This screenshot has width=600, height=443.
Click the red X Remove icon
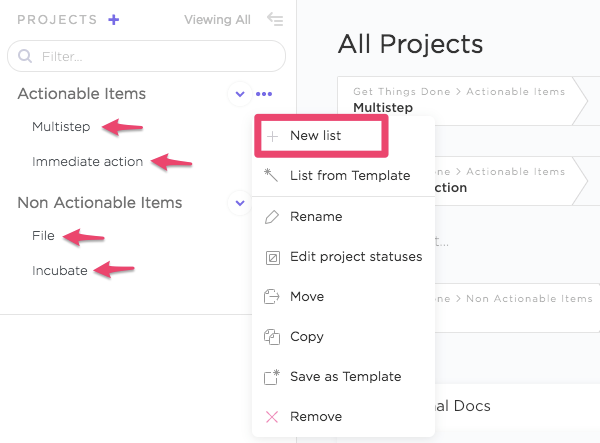pyautogui.click(x=271, y=417)
